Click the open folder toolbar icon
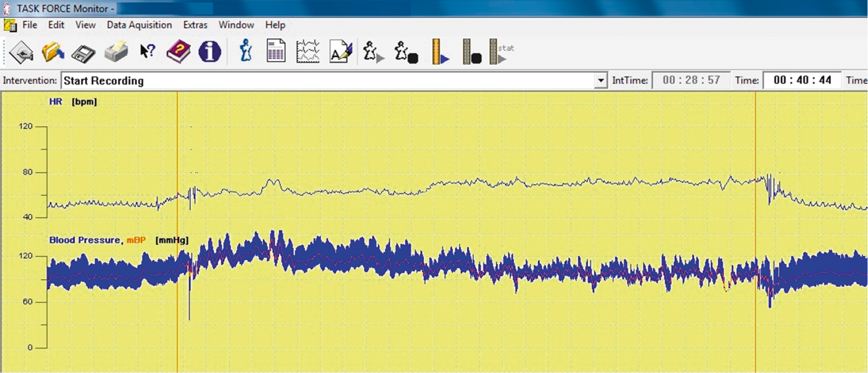The width and height of the screenshot is (868, 373). [53, 51]
